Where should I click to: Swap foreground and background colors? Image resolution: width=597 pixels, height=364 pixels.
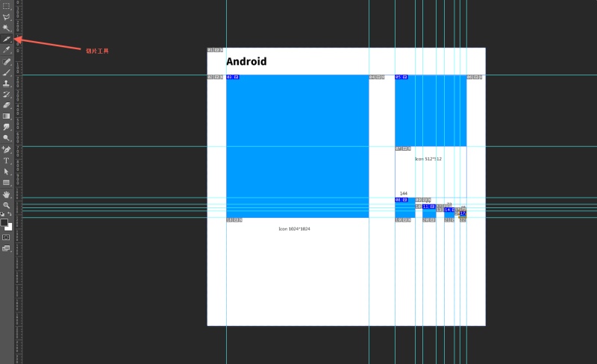pyautogui.click(x=10, y=214)
